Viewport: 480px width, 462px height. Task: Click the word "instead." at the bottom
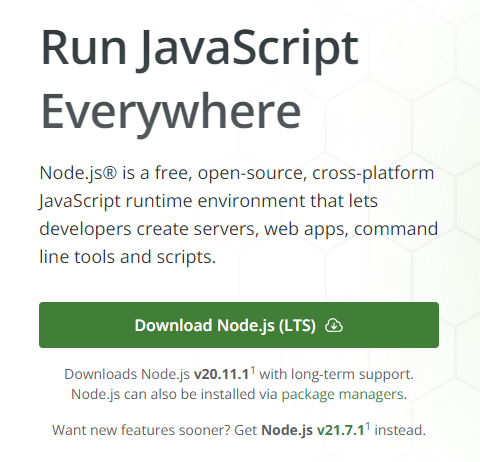[x=400, y=430]
